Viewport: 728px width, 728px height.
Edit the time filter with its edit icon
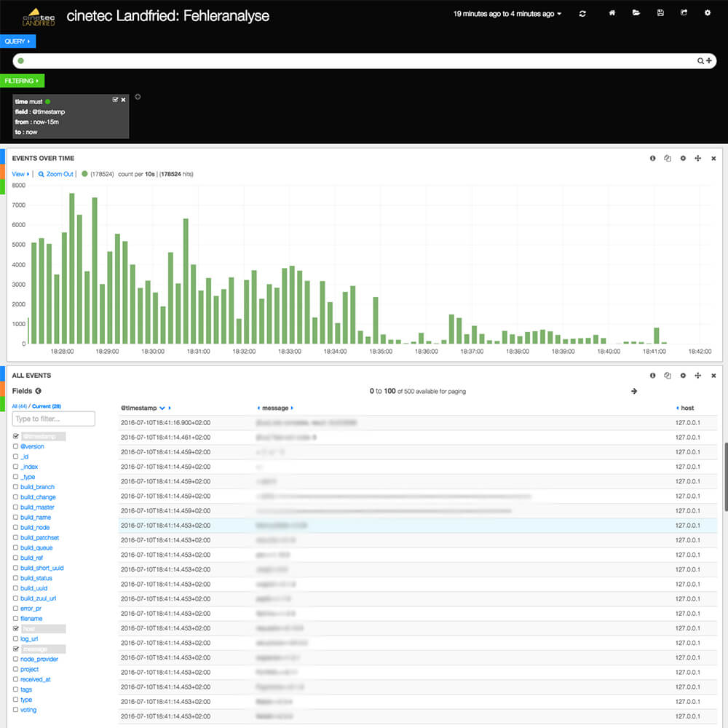(x=115, y=99)
